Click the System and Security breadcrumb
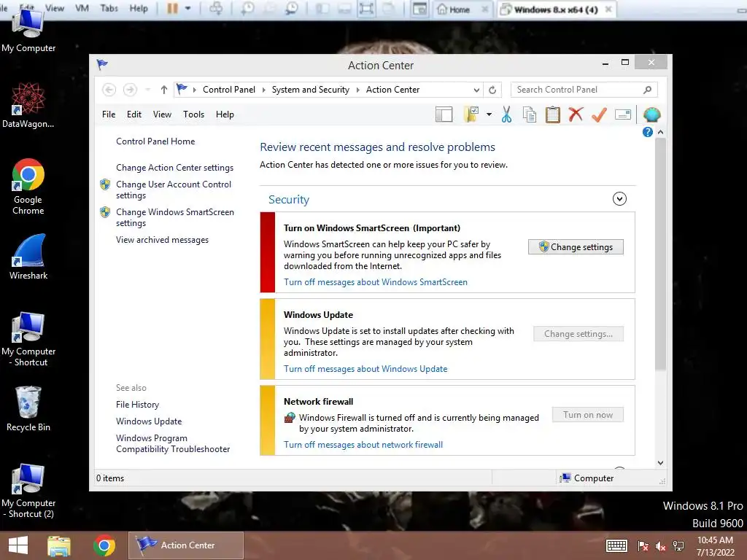 310,90
